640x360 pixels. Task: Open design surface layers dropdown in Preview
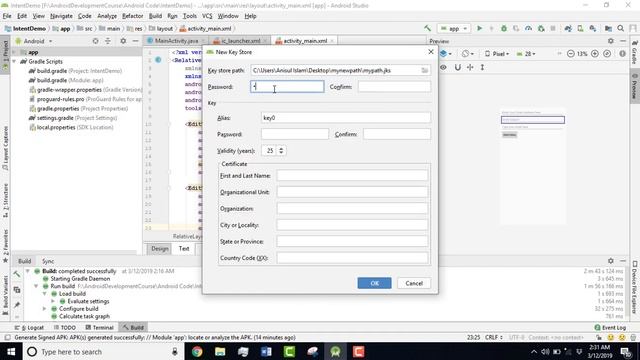point(446,54)
